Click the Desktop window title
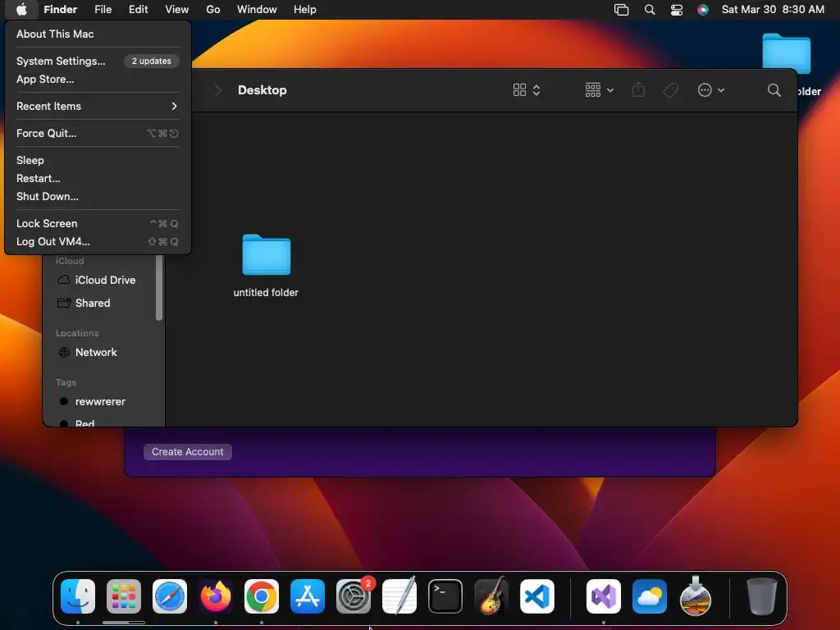The width and height of the screenshot is (840, 630). 262,90
